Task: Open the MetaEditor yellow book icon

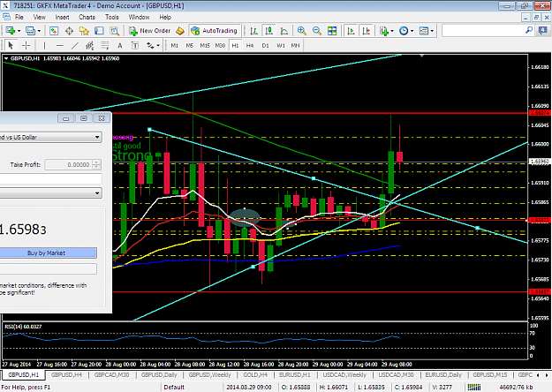Action: coord(180,31)
